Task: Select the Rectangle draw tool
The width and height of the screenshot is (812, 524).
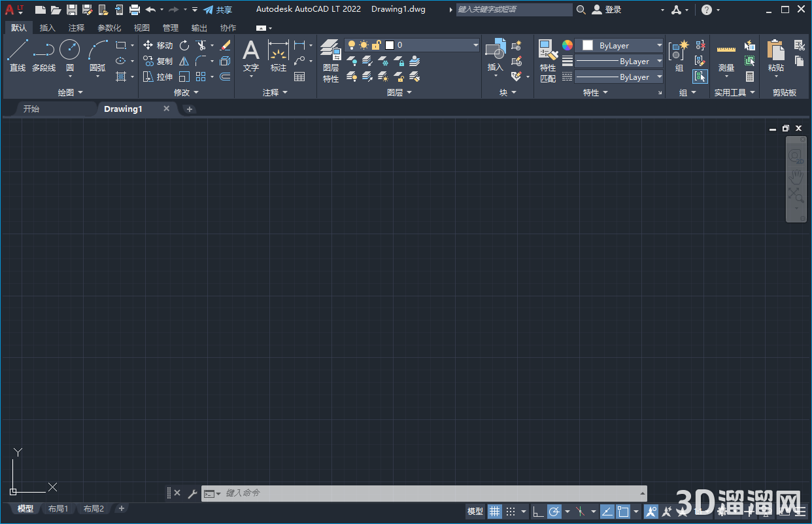Action: tap(121, 45)
